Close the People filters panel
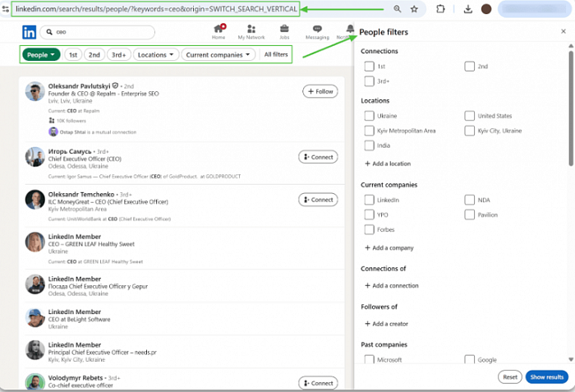Viewport: 575px width, 392px height. pos(563,31)
